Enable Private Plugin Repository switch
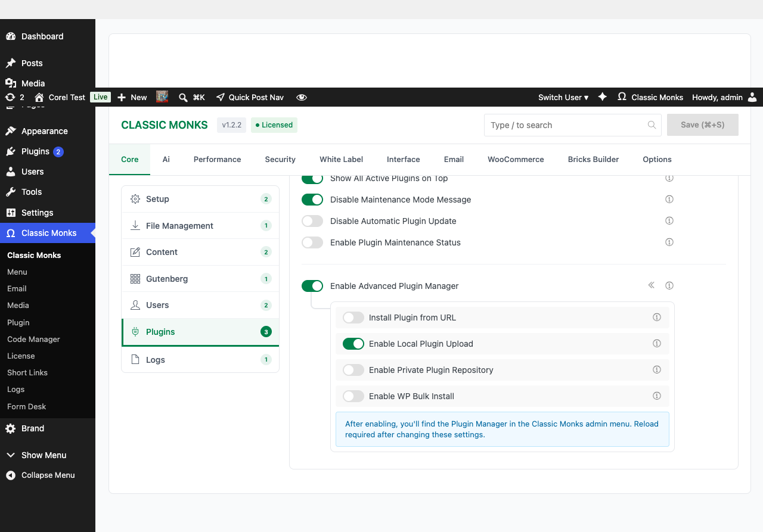 pos(353,370)
